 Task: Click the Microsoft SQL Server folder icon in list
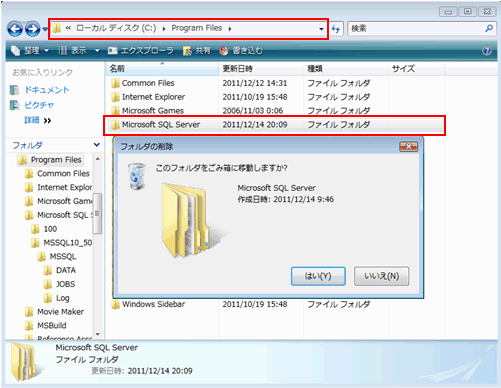115,125
